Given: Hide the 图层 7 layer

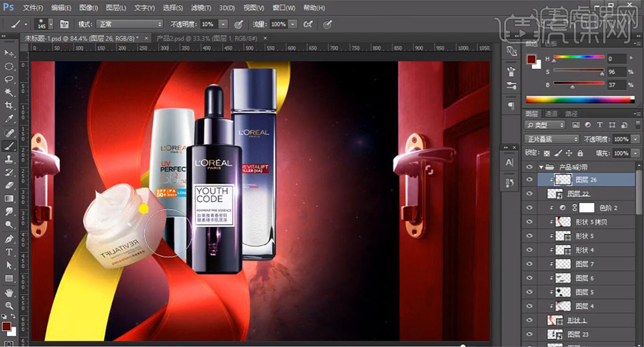Looking at the screenshot, I should pyautogui.click(x=530, y=264).
